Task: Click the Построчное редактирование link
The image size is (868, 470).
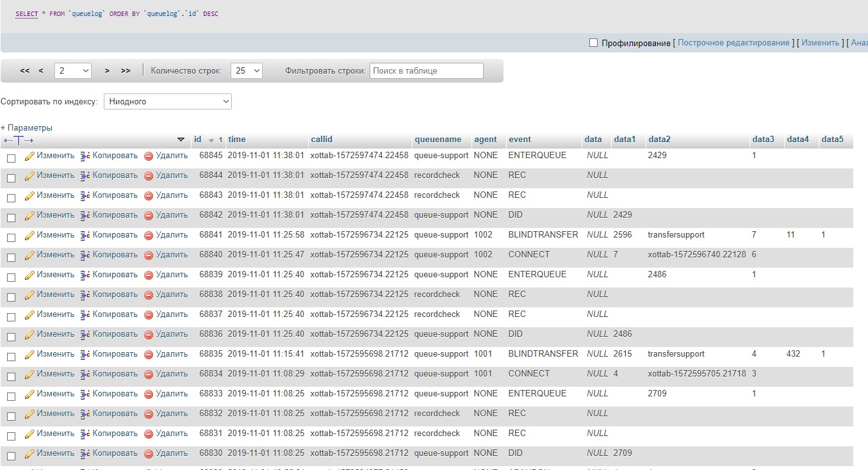Action: click(x=733, y=43)
